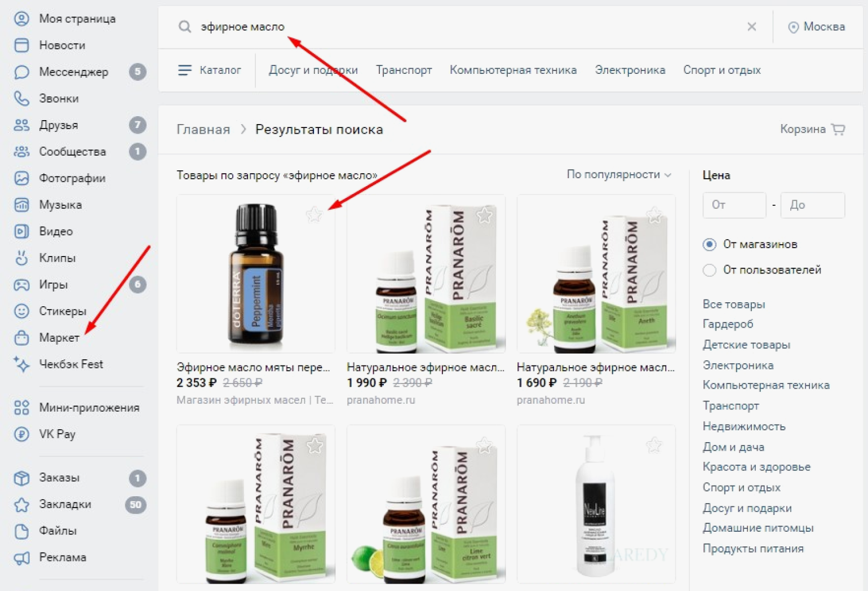Image resolution: width=868 pixels, height=591 pixels.
Task: Focus the price До input field
Action: tap(813, 205)
